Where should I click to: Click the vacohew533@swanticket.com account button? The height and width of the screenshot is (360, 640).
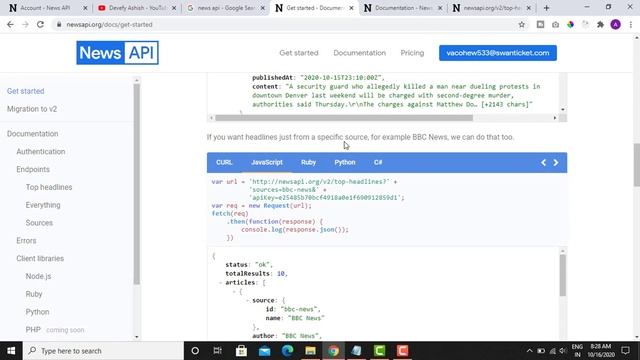498,53
